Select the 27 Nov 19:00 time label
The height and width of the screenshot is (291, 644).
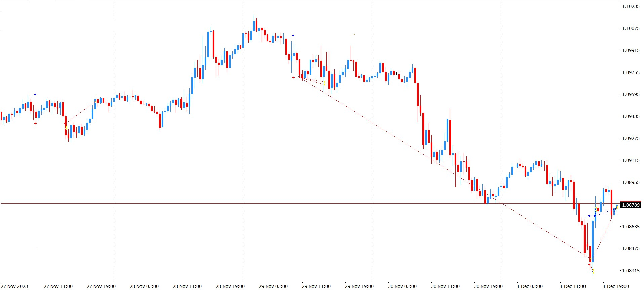coord(101,286)
